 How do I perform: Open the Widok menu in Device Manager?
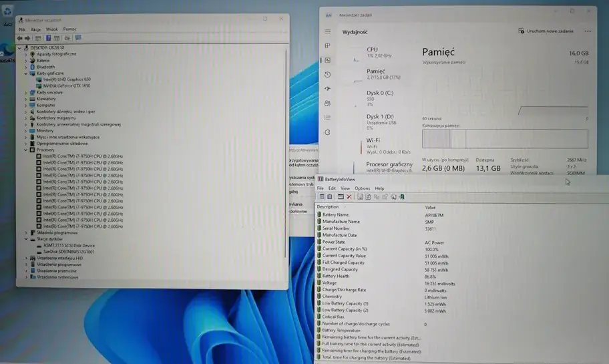pos(51,29)
